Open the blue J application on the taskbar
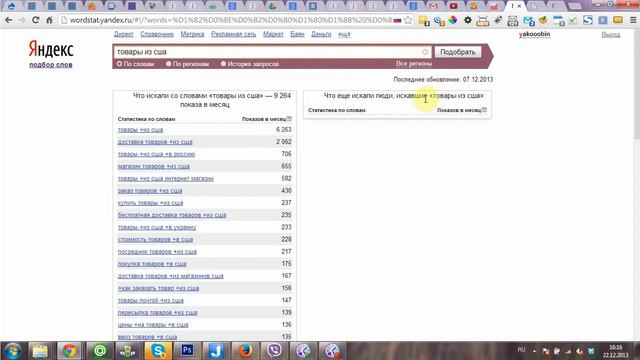Screen dimensions: 640x360 pyautogui.click(x=216, y=351)
